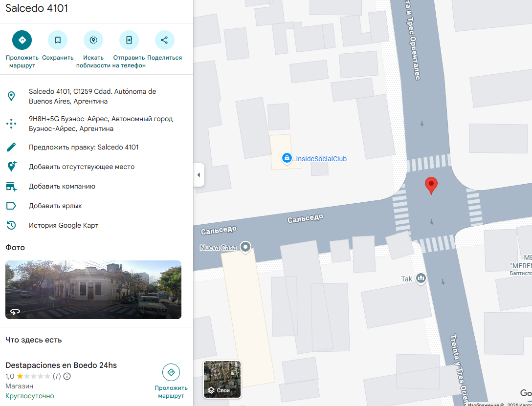Screen dimensions: 532x406
Task: Open Искать поблизости nearby search icon
Action: tap(93, 40)
